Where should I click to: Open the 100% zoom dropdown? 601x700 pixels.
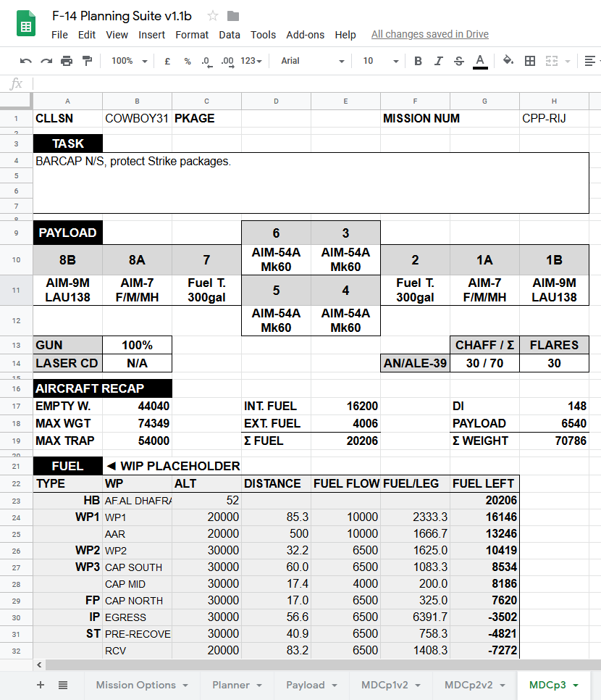(x=129, y=61)
